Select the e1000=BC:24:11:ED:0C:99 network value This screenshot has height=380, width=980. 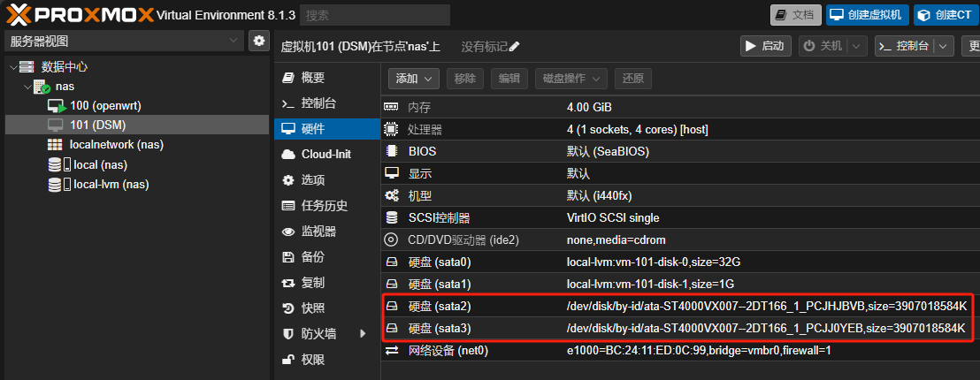pos(699,351)
